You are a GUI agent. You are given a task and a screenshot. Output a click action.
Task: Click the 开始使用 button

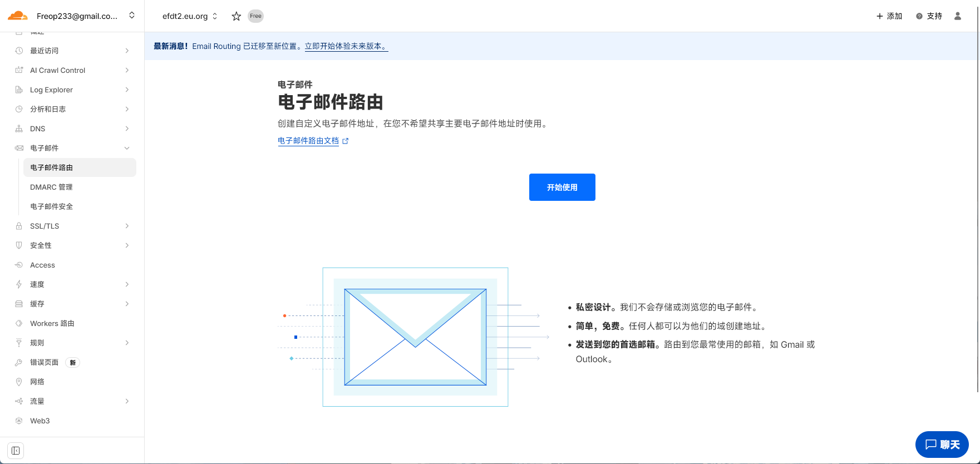[562, 187]
